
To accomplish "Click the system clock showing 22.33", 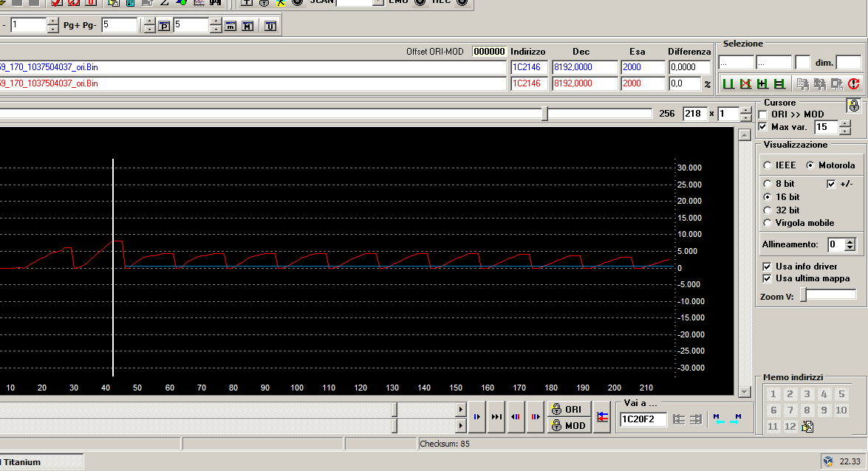I will pyautogui.click(x=850, y=461).
